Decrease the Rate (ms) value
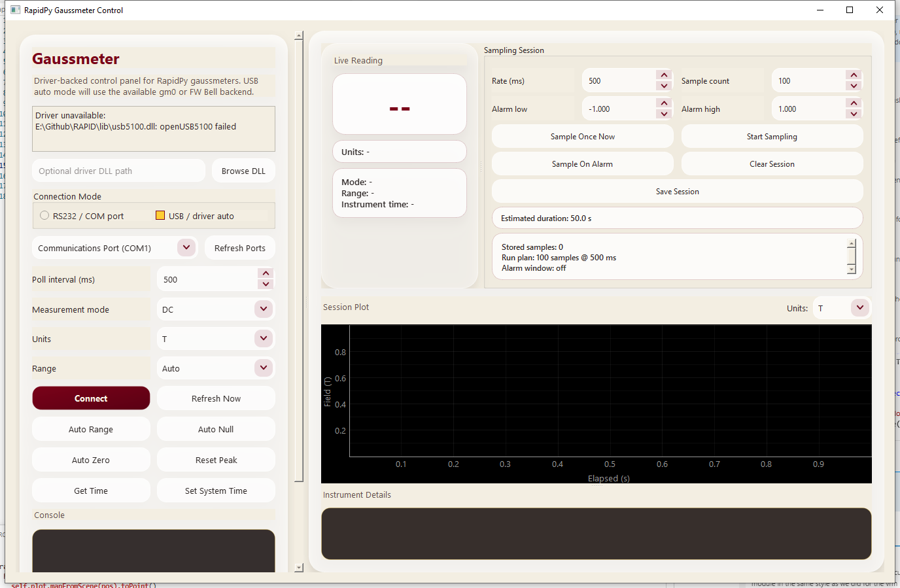The image size is (900, 588). [664, 86]
